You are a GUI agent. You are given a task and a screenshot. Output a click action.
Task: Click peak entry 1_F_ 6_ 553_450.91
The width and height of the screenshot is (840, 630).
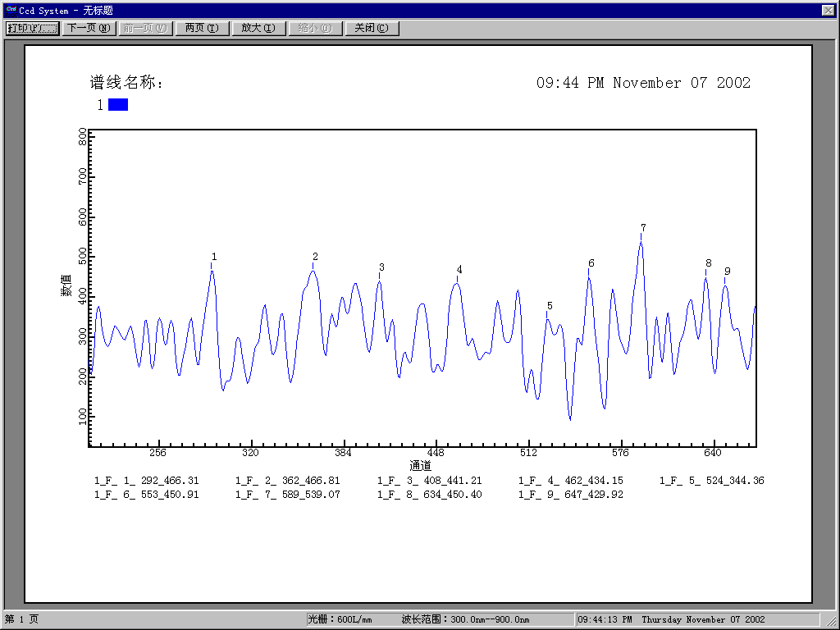click(147, 495)
